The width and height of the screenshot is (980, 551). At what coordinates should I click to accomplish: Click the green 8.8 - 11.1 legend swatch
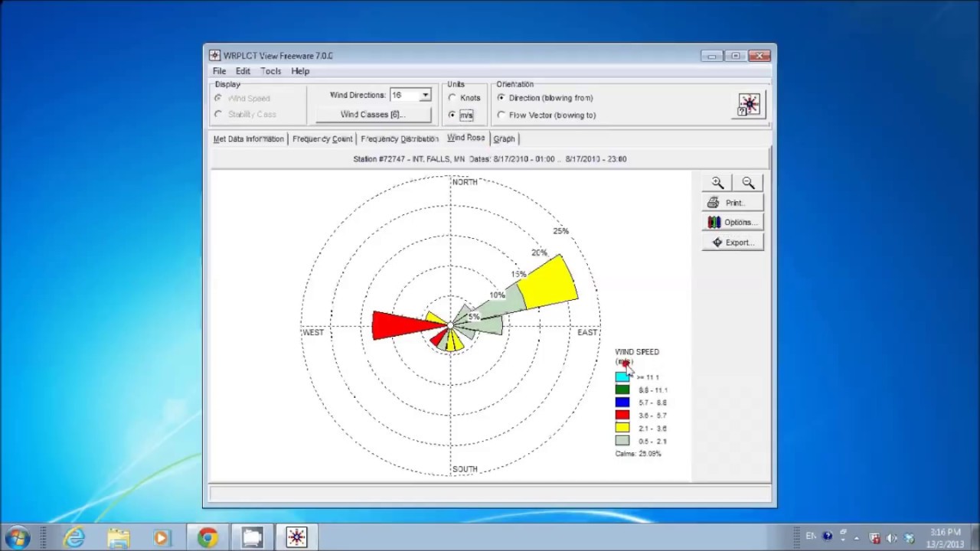tap(622, 390)
